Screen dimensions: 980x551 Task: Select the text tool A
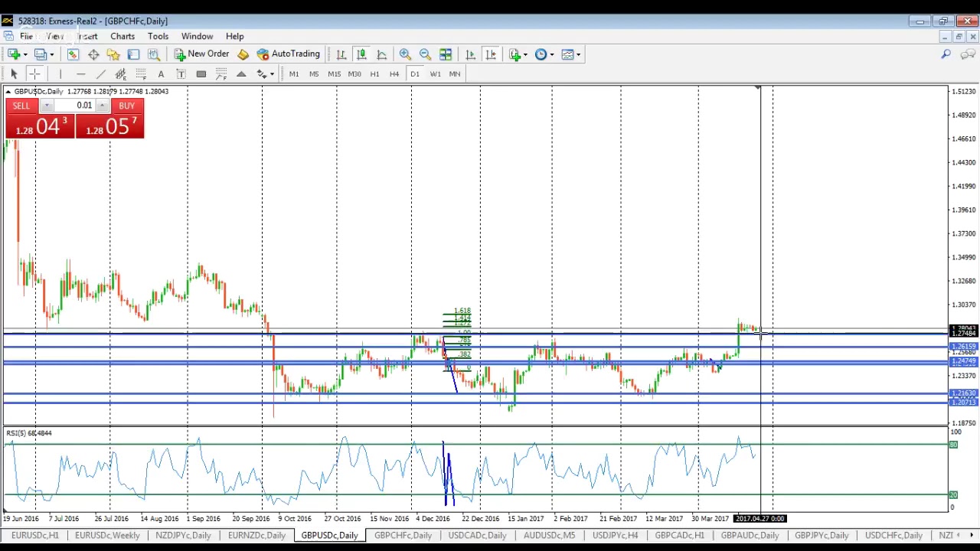coord(161,74)
